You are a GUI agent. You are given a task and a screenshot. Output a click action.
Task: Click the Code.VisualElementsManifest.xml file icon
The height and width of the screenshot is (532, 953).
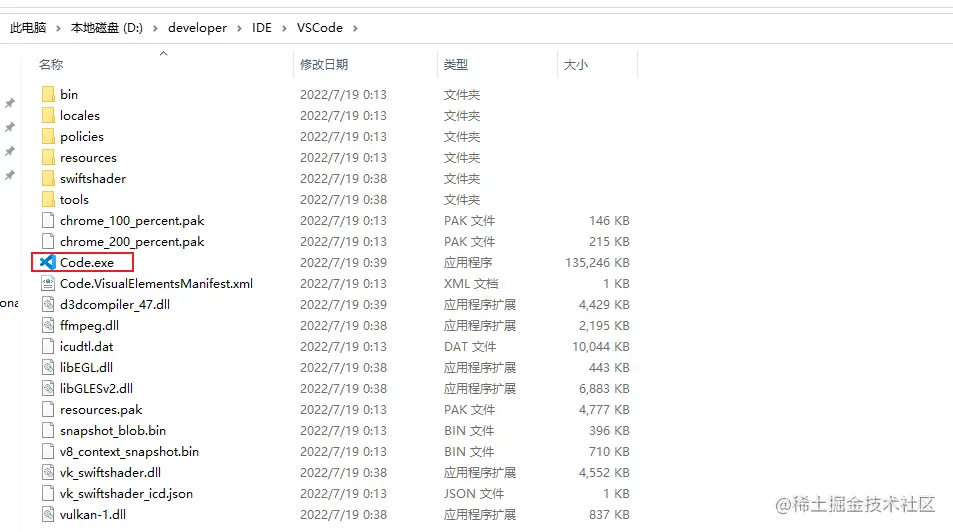(x=48, y=283)
